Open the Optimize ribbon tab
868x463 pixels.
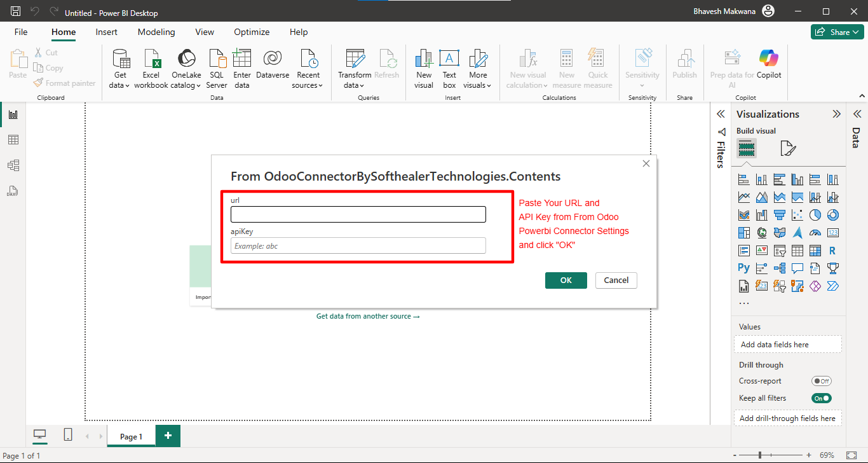[252, 32]
